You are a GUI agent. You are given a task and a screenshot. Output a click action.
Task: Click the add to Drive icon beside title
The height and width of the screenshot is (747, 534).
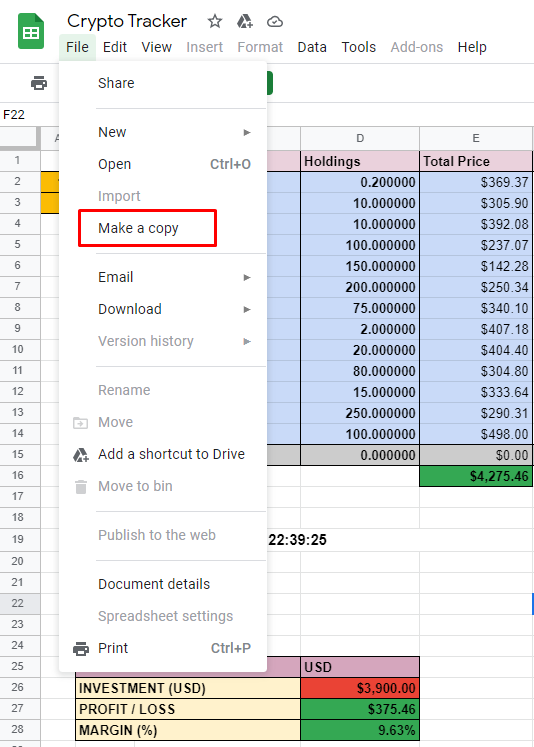click(x=244, y=21)
